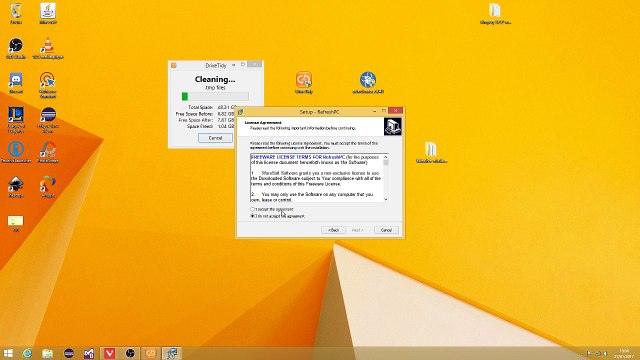Switch to Vivaldi in the taskbar

coord(109,353)
